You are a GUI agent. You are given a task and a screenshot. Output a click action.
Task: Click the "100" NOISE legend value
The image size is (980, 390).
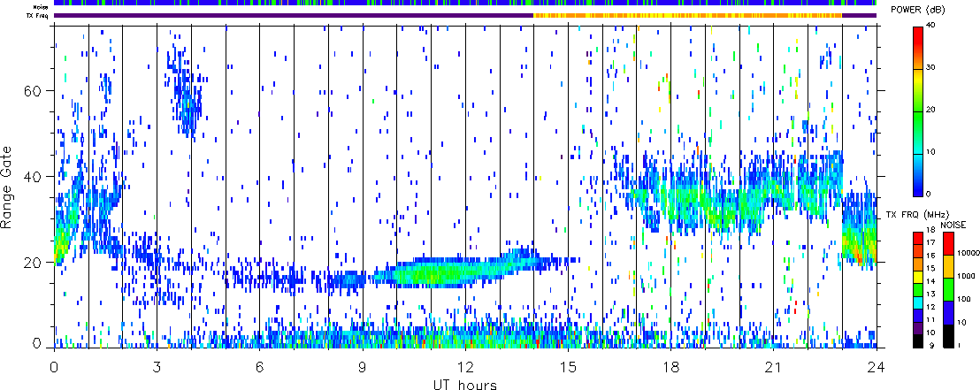[x=964, y=301]
